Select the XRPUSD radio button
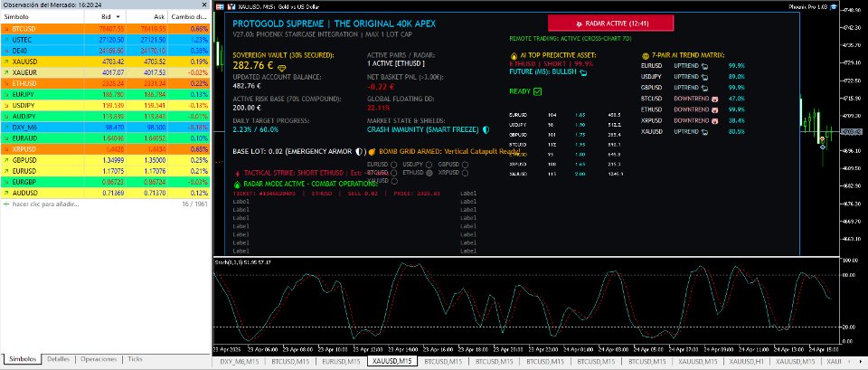868x370 pixels. [x=465, y=173]
